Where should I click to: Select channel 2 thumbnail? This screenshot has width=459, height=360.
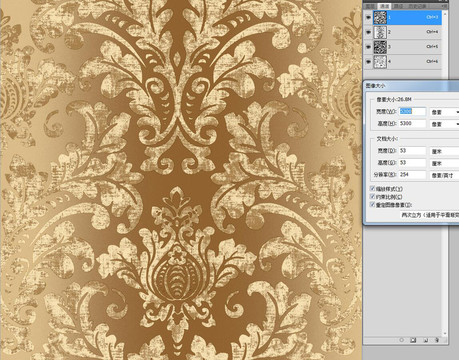pyautogui.click(x=380, y=32)
